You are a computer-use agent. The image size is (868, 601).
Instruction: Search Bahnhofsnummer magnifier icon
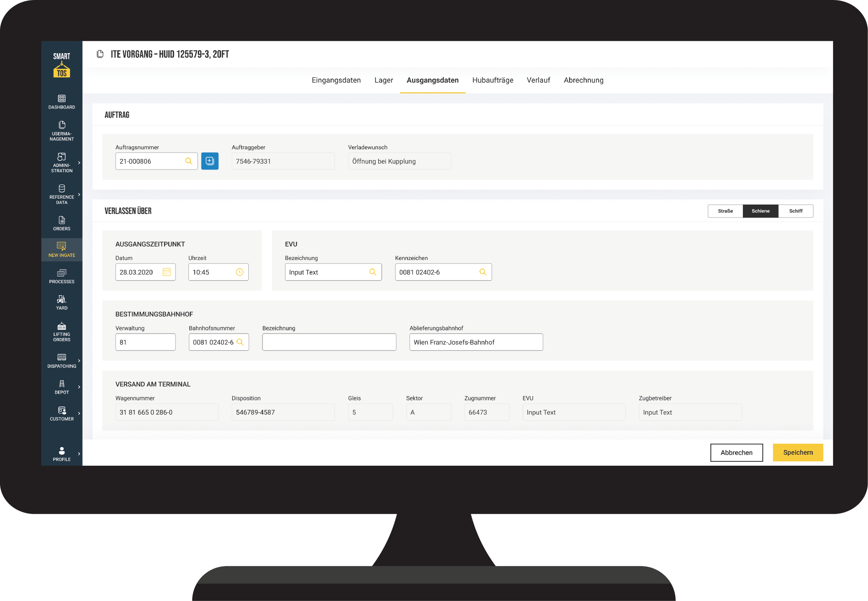point(240,342)
